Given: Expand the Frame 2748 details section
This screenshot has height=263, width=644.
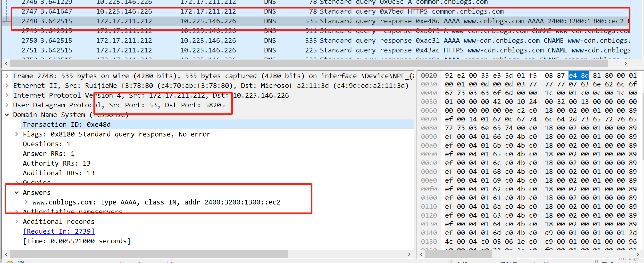Looking at the screenshot, I should (7, 76).
